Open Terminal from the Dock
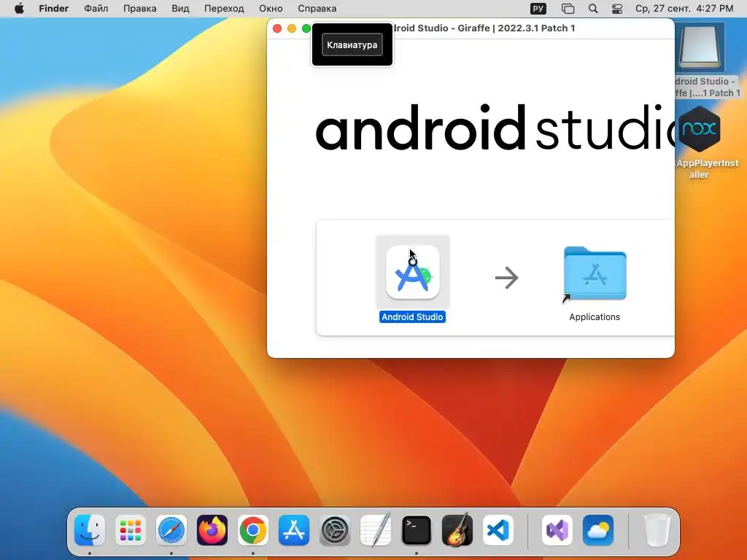The image size is (747, 560). (x=417, y=529)
